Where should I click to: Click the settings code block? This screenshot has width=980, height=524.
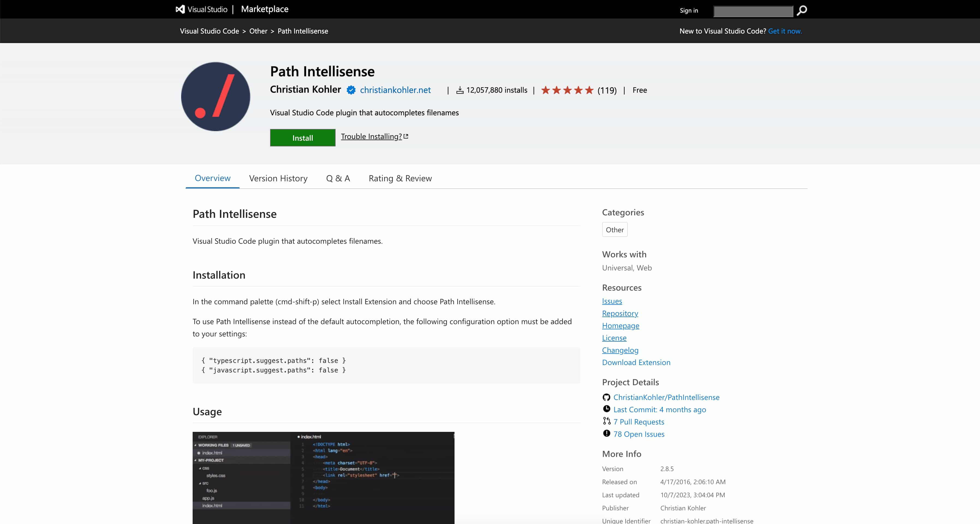[386, 365]
